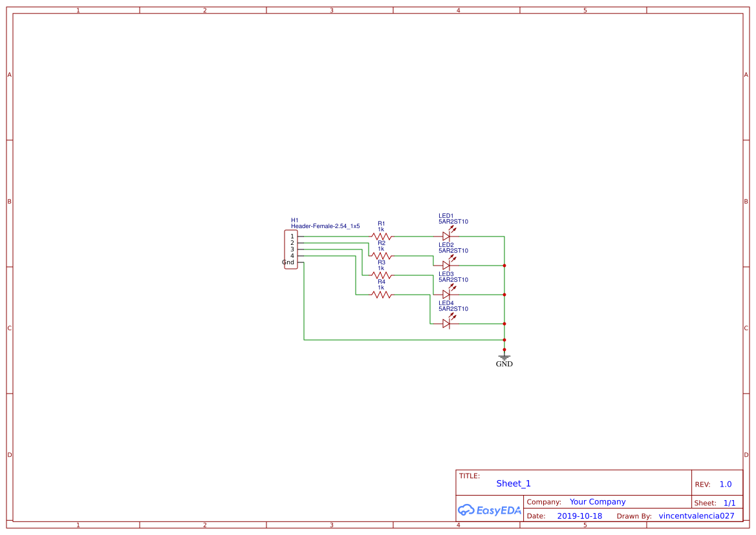Select the R1 resistor symbol
Image resolution: width=756 pixels, height=535 pixels.
point(381,236)
